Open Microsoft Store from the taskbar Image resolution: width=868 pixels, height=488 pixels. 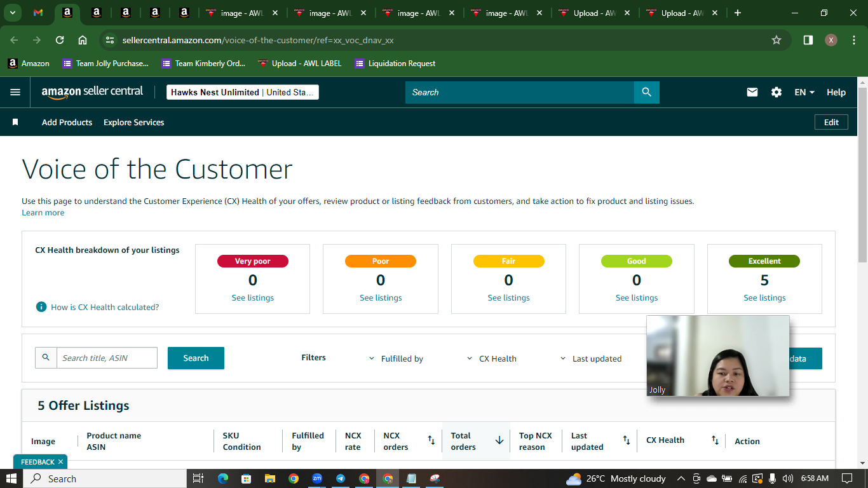point(246,478)
